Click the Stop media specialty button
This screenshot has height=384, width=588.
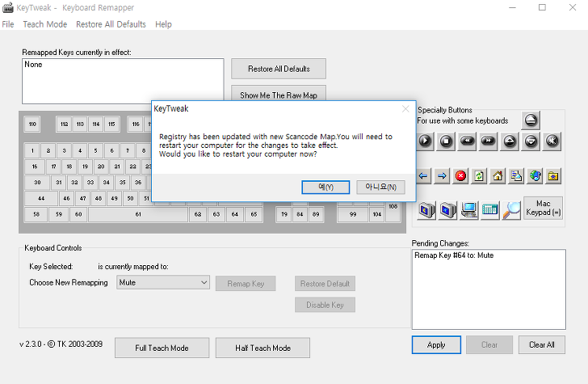pyautogui.click(x=446, y=141)
